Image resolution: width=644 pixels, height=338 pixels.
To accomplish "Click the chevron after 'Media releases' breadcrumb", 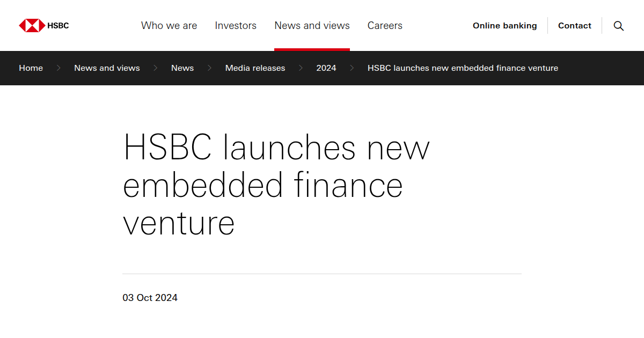I will point(301,68).
